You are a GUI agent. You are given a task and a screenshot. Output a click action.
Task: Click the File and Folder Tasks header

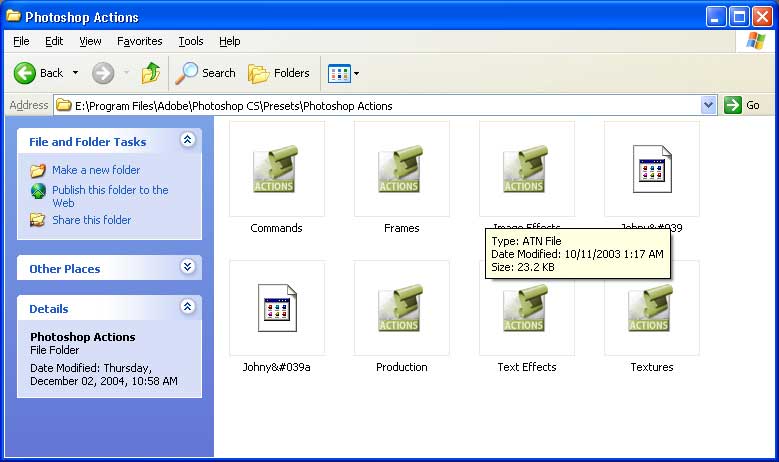[x=87, y=142]
